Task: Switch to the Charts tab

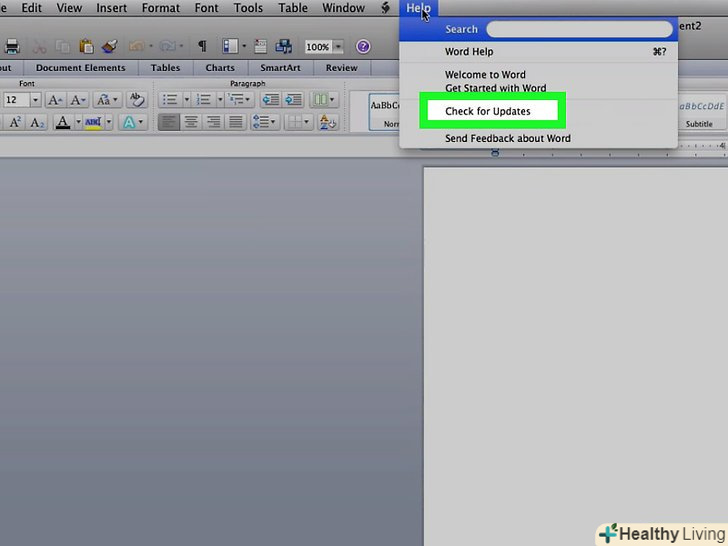Action: pos(220,68)
